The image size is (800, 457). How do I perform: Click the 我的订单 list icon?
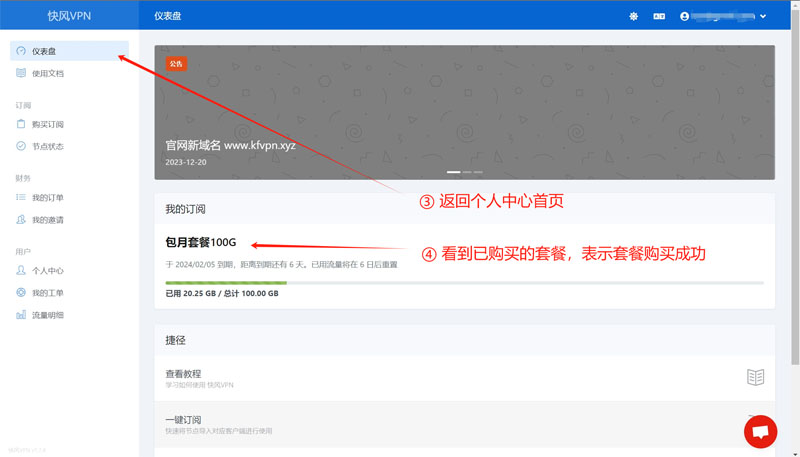tap(21, 197)
